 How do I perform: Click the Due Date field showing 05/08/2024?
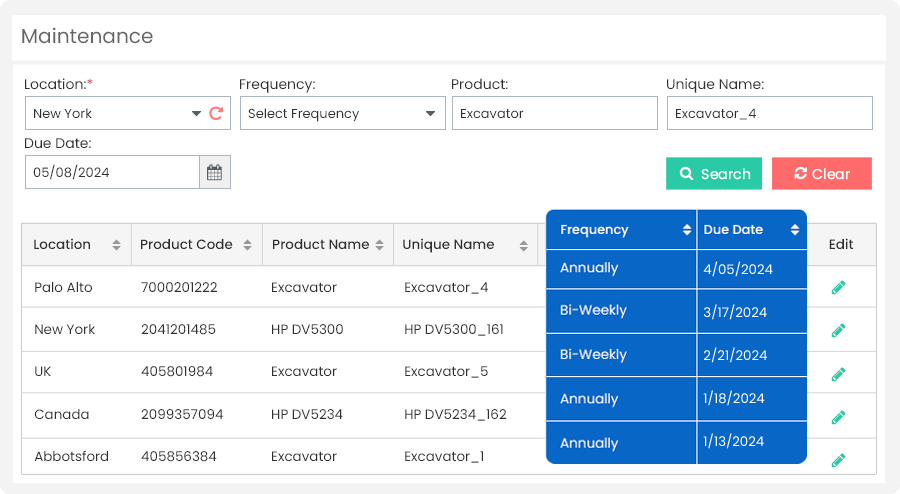click(112, 172)
